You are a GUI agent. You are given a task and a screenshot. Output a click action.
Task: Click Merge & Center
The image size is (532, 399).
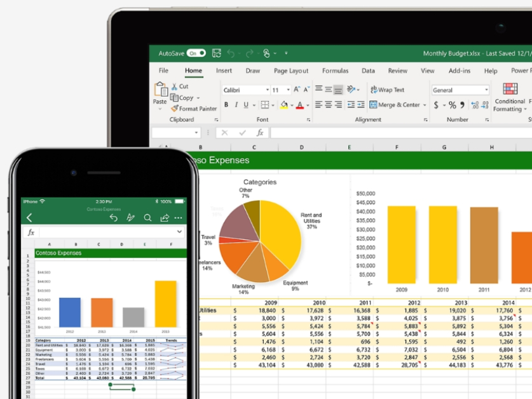(x=395, y=105)
